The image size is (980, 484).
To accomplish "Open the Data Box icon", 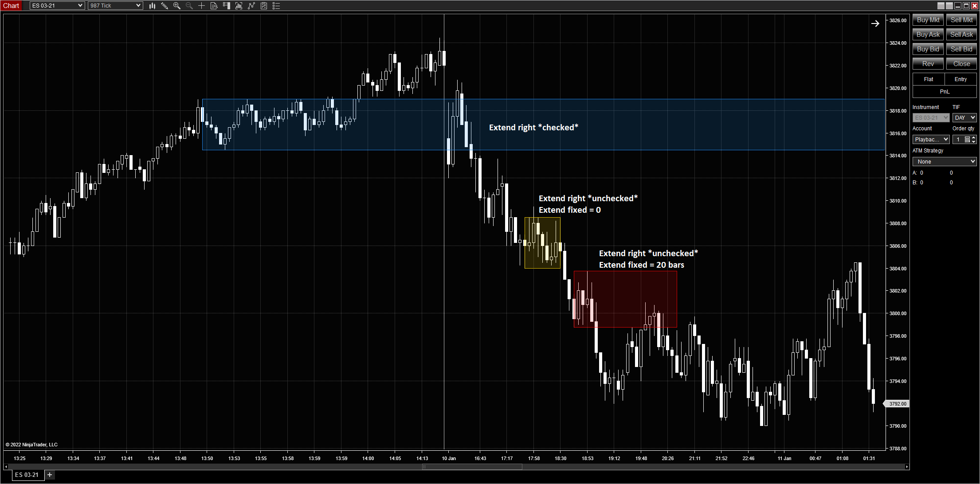I will [x=214, y=6].
